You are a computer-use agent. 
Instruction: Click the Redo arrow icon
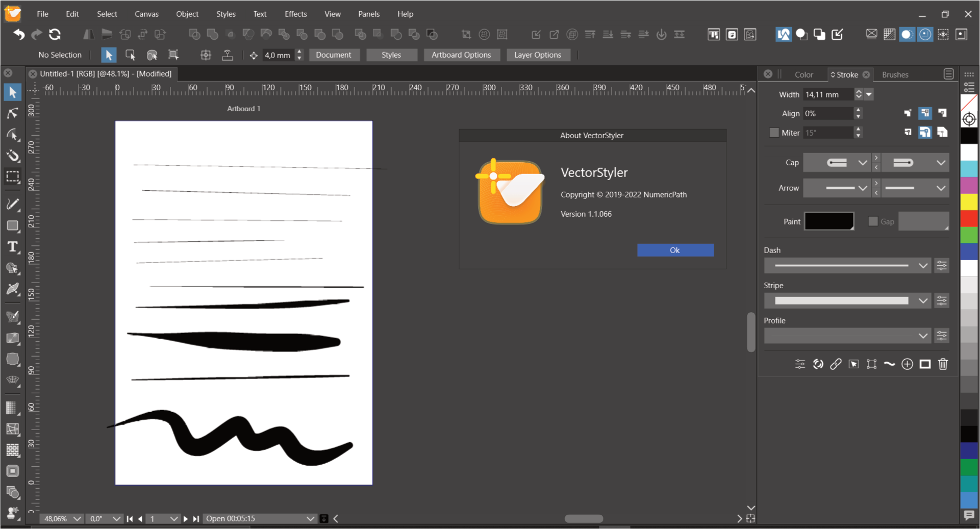tap(37, 35)
